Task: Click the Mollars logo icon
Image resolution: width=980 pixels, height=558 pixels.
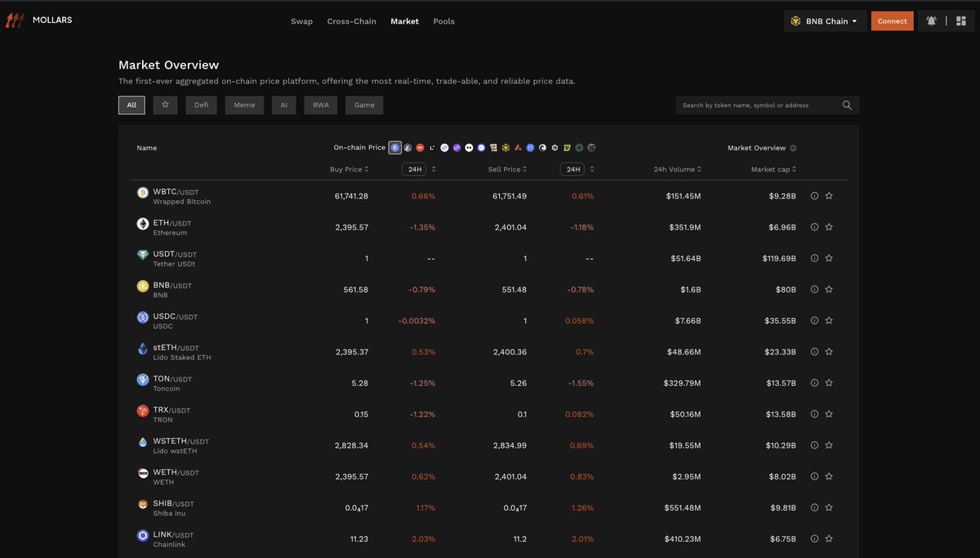Action: tap(14, 20)
